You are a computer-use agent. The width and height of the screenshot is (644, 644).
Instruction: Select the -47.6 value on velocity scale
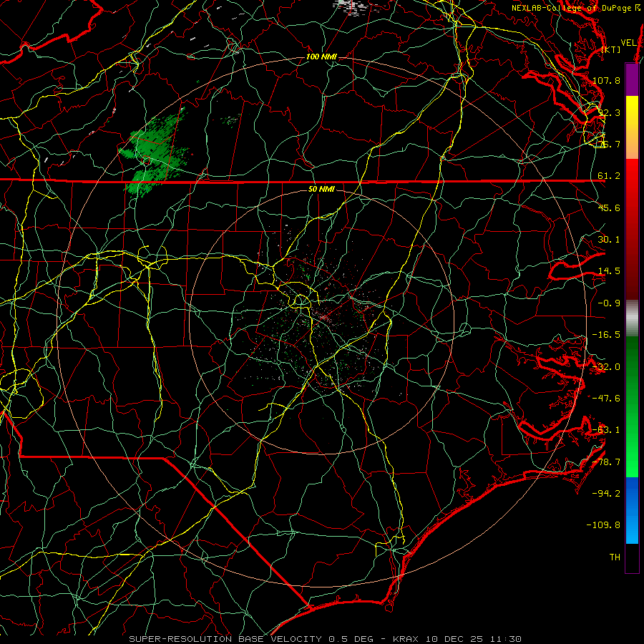606,399
